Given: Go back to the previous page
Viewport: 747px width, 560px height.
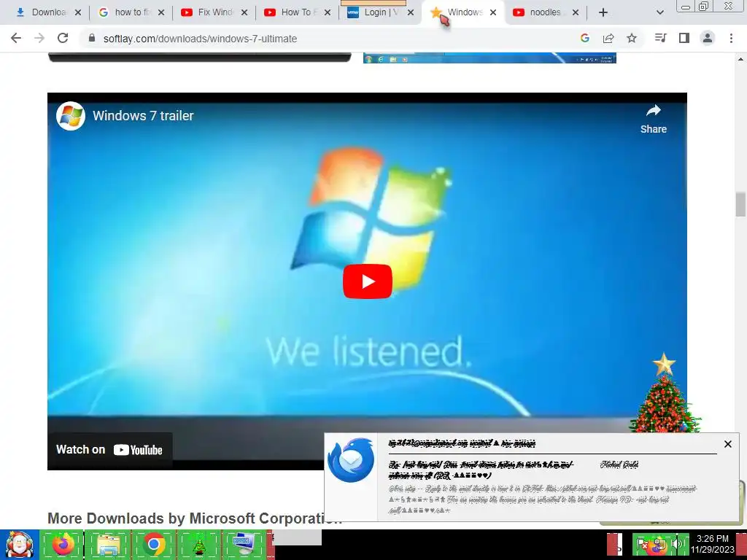Looking at the screenshot, I should [x=16, y=38].
